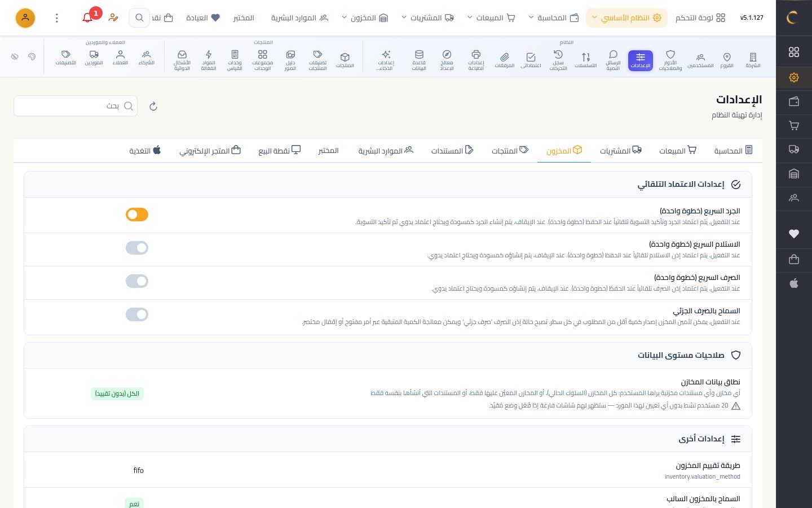Open سجل التحركات history icon

pyautogui.click(x=558, y=60)
